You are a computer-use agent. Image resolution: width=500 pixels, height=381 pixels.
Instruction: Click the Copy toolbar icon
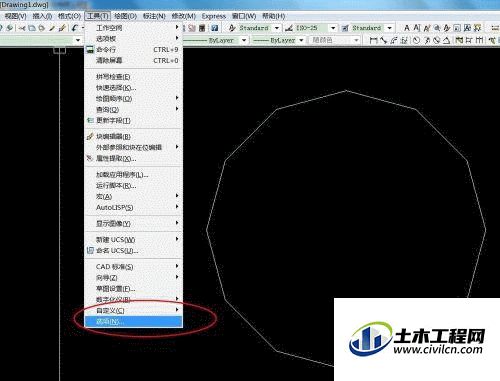(x=32, y=28)
